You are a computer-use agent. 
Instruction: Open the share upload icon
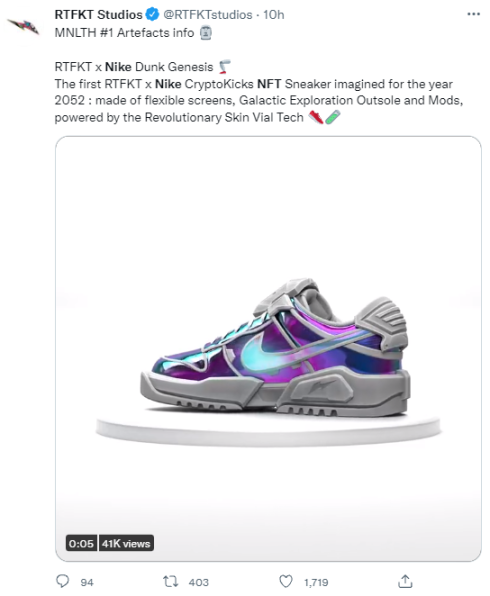(405, 581)
